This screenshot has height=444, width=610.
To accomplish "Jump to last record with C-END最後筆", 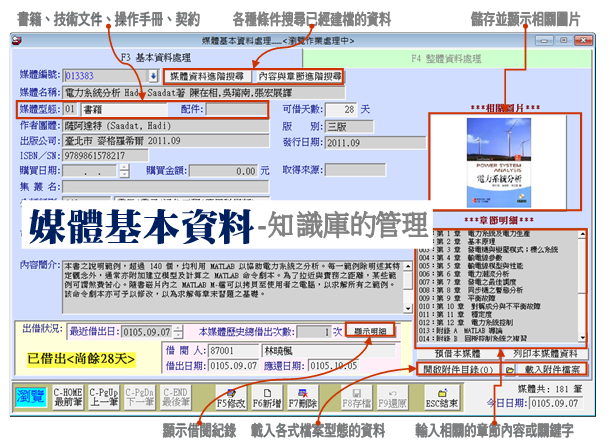I will [175, 397].
